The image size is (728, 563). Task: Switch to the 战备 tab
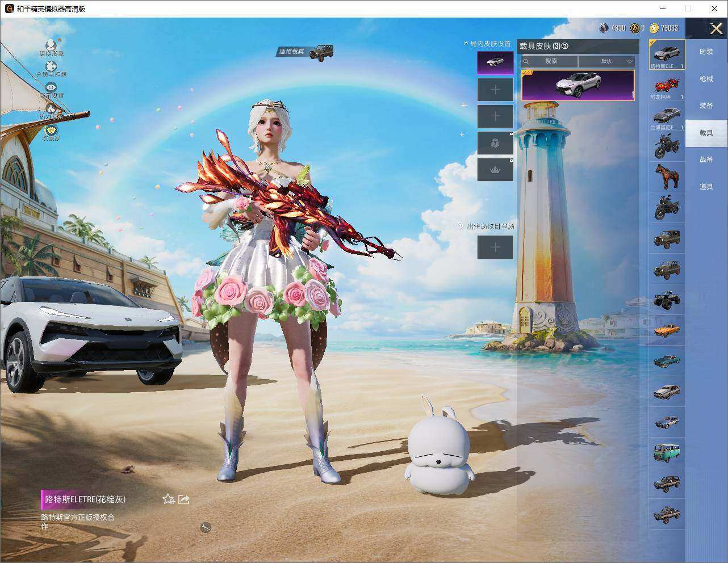click(x=706, y=159)
